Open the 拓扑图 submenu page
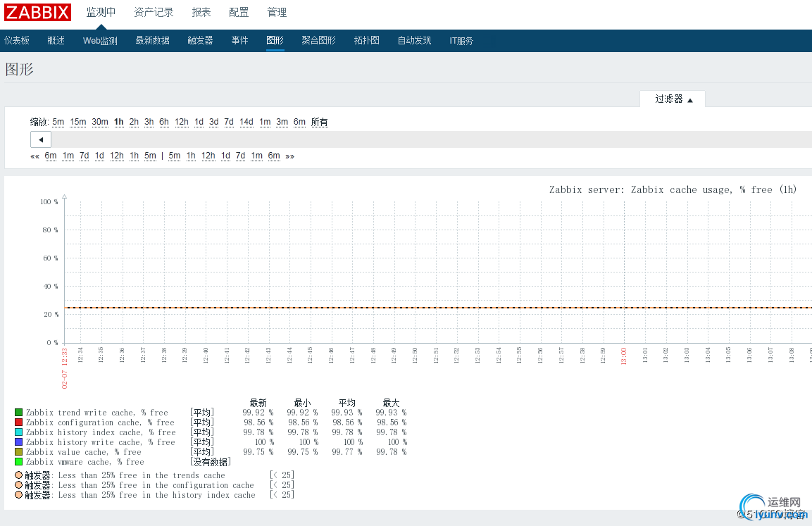812x526 pixels. pos(367,40)
